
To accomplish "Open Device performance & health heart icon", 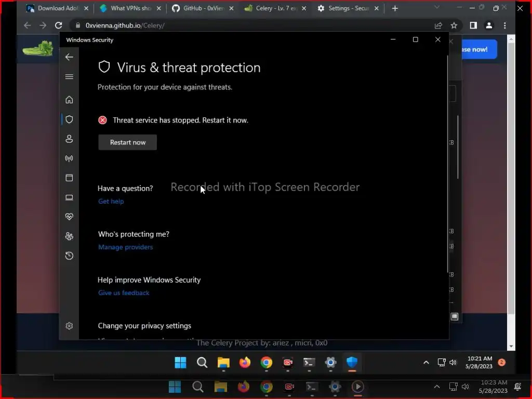I will pos(69,217).
